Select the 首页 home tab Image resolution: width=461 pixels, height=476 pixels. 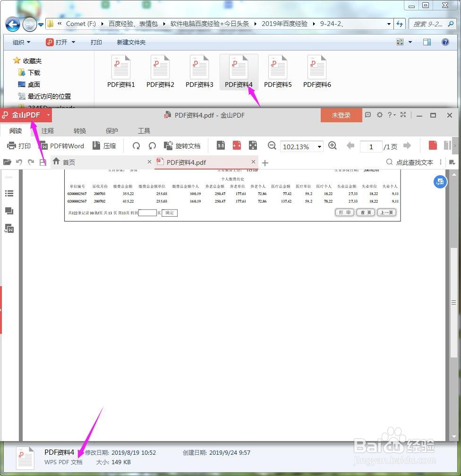(x=66, y=162)
